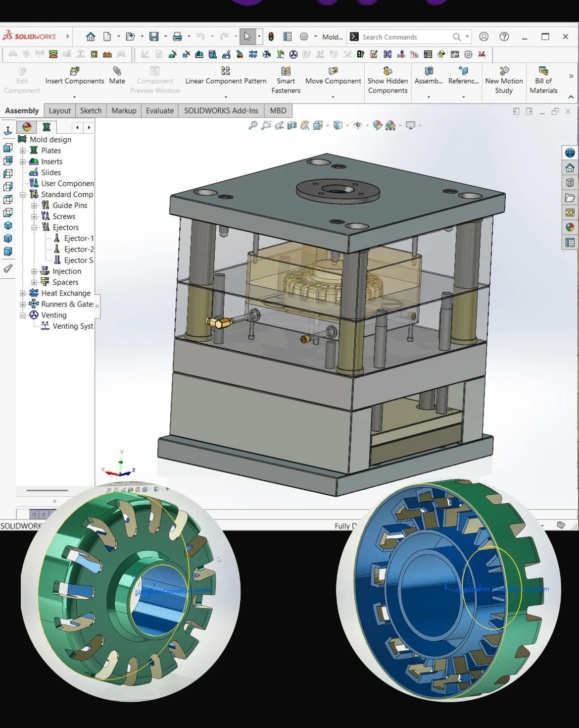
Task: Open Smart Fasteners tool
Action: point(286,71)
